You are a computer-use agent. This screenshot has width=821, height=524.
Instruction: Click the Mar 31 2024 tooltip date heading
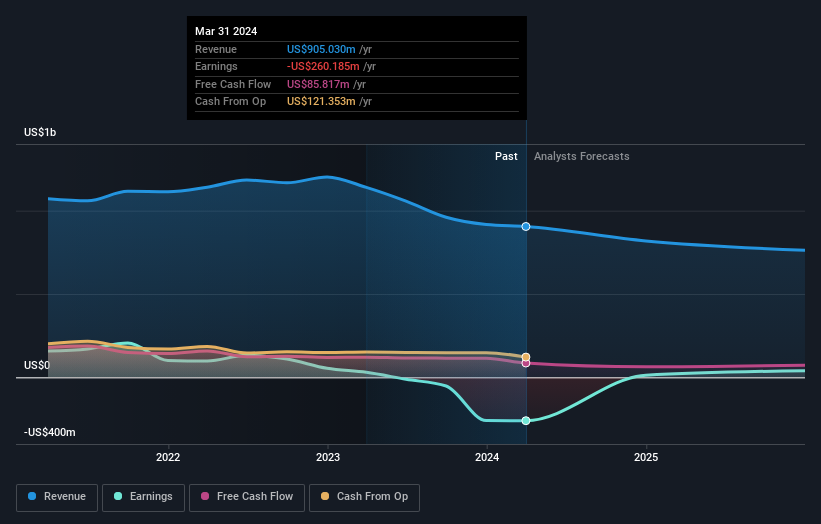(x=226, y=31)
